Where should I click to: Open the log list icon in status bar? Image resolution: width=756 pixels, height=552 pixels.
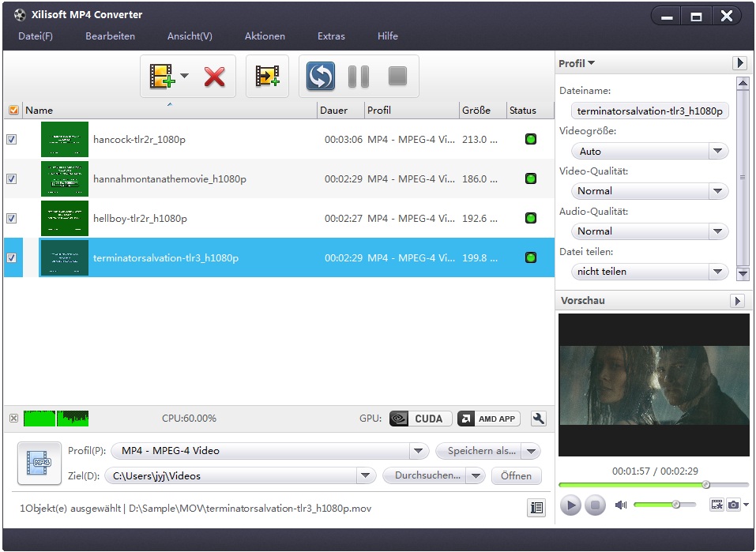[536, 508]
